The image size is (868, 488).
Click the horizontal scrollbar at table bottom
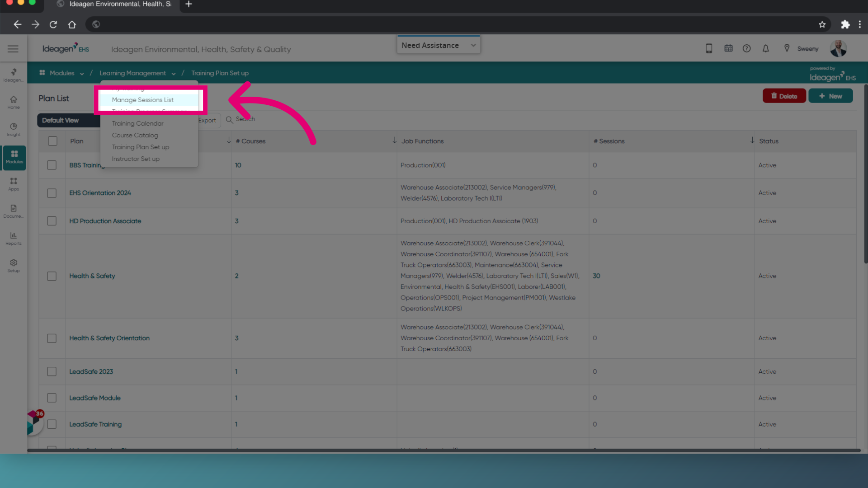(443, 450)
